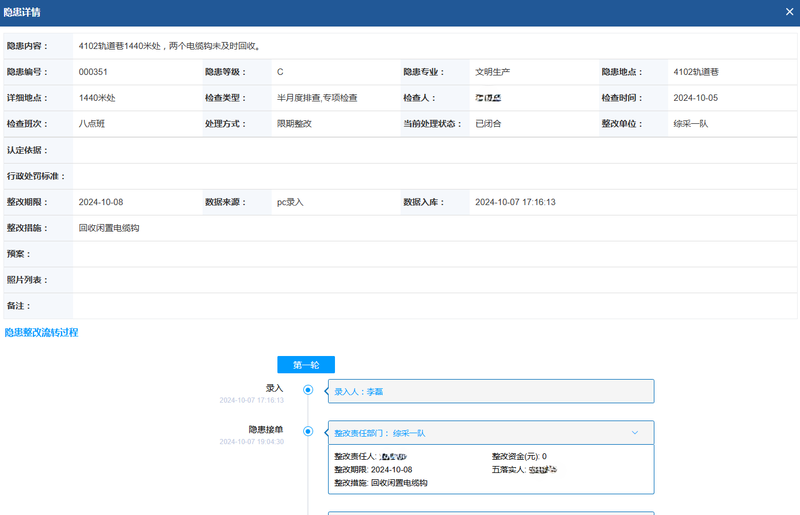
Task: Click the 备注 label
Action: pos(18,306)
